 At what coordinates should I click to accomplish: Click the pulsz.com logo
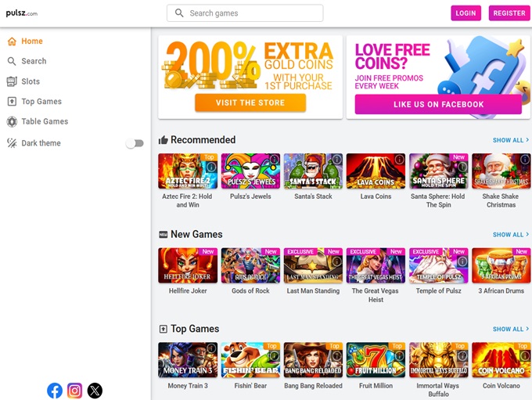tap(22, 13)
